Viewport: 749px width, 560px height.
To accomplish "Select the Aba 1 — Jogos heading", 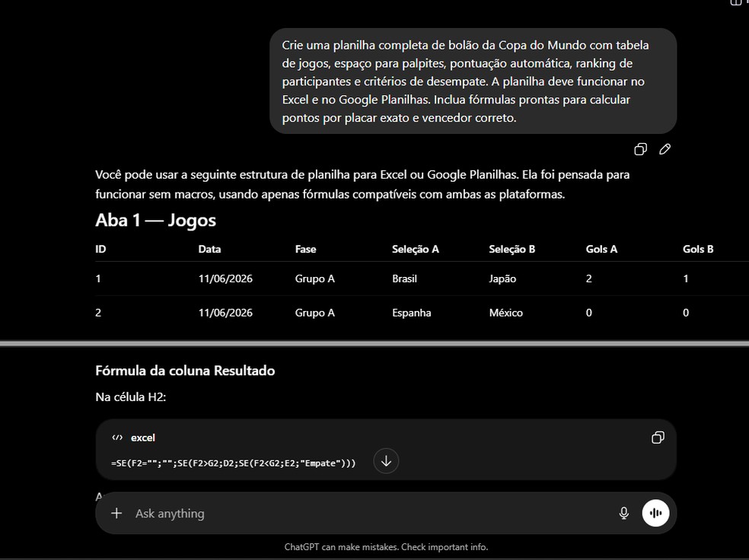I will pyautogui.click(x=156, y=220).
